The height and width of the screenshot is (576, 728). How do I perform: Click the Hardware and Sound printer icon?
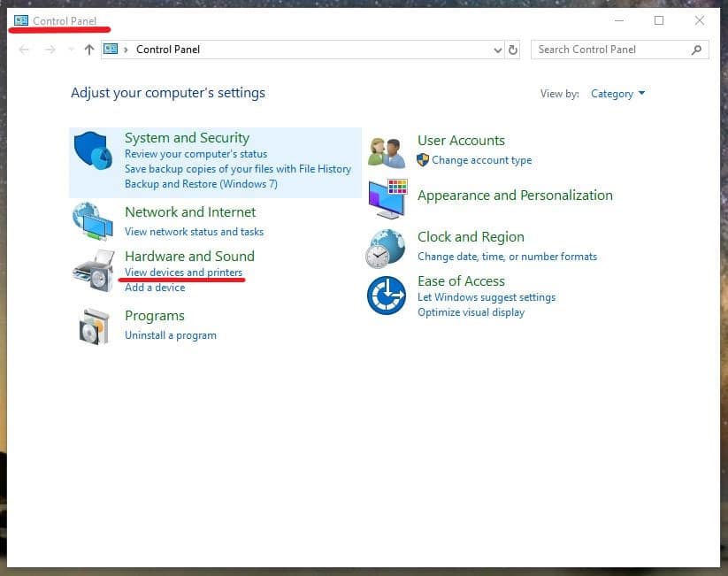point(93,270)
